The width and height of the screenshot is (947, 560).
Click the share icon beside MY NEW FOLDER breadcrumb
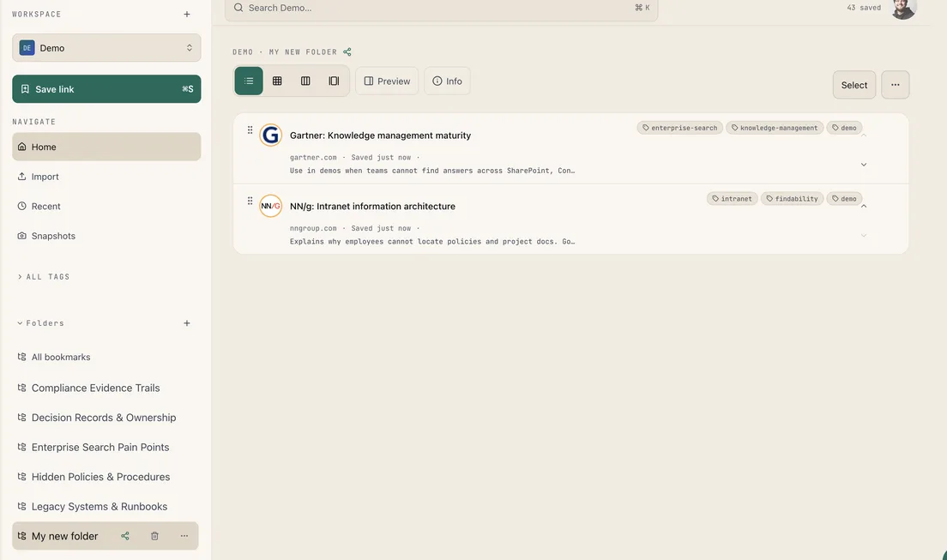[x=347, y=52]
